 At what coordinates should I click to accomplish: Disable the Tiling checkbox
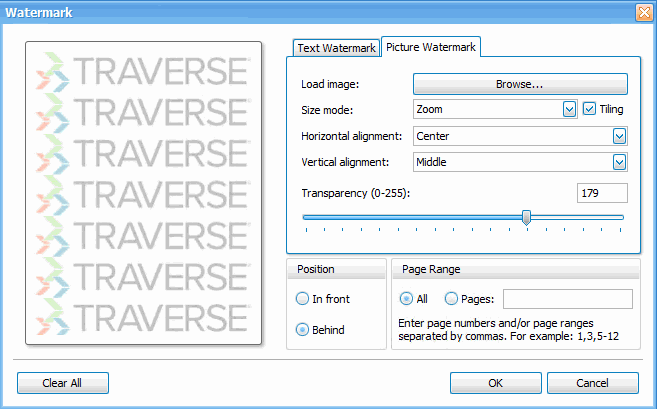(x=590, y=109)
